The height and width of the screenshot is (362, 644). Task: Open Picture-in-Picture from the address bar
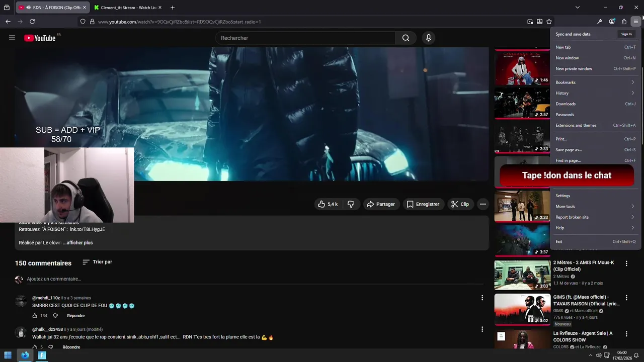(x=530, y=22)
